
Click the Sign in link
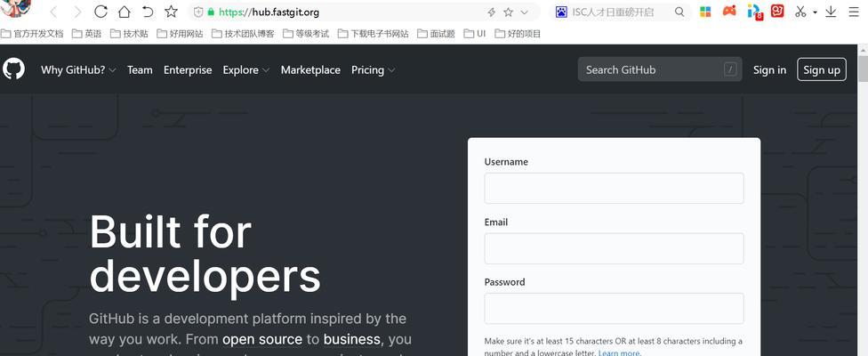point(769,69)
